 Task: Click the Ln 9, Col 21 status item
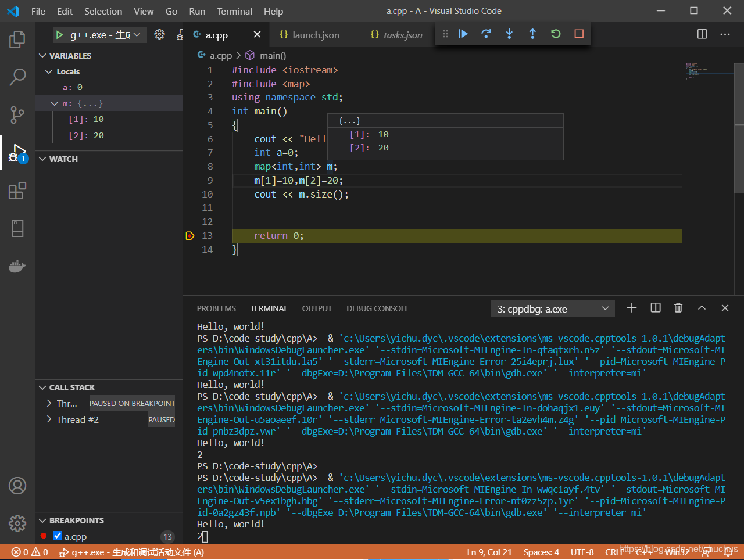pyautogui.click(x=489, y=552)
